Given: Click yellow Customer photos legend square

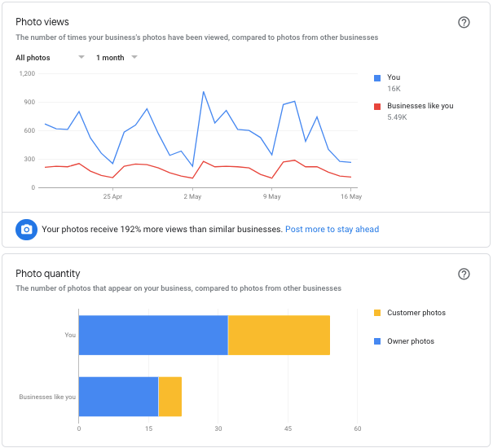Looking at the screenshot, I should (x=377, y=313).
